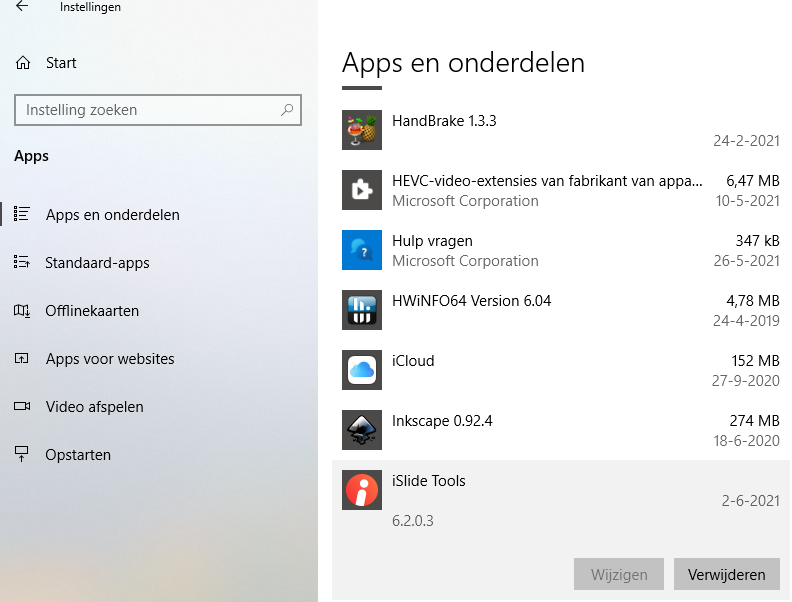The height and width of the screenshot is (602, 792).
Task: Click the Standaard-apps sidebar icon
Action: coord(22,262)
